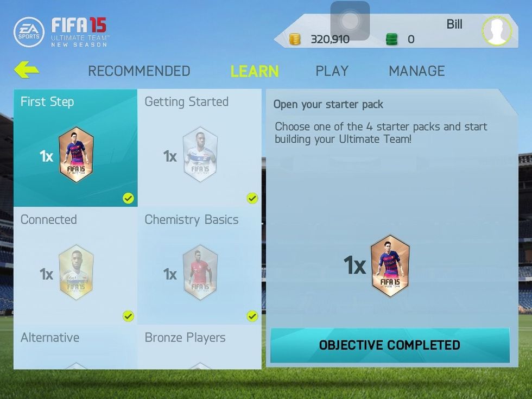Click the Chemistry Basics completed checkmark

click(252, 316)
